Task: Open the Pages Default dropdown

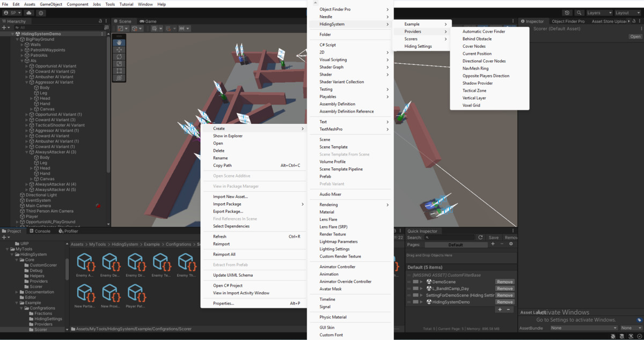Action: 456,245
